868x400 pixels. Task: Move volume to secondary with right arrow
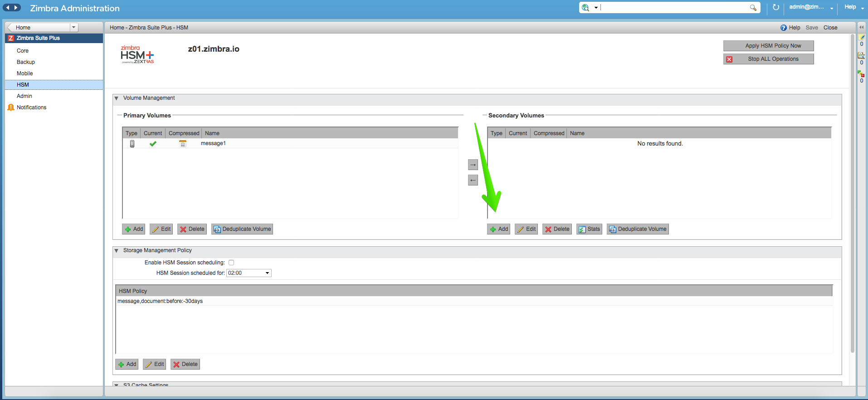coord(473,165)
